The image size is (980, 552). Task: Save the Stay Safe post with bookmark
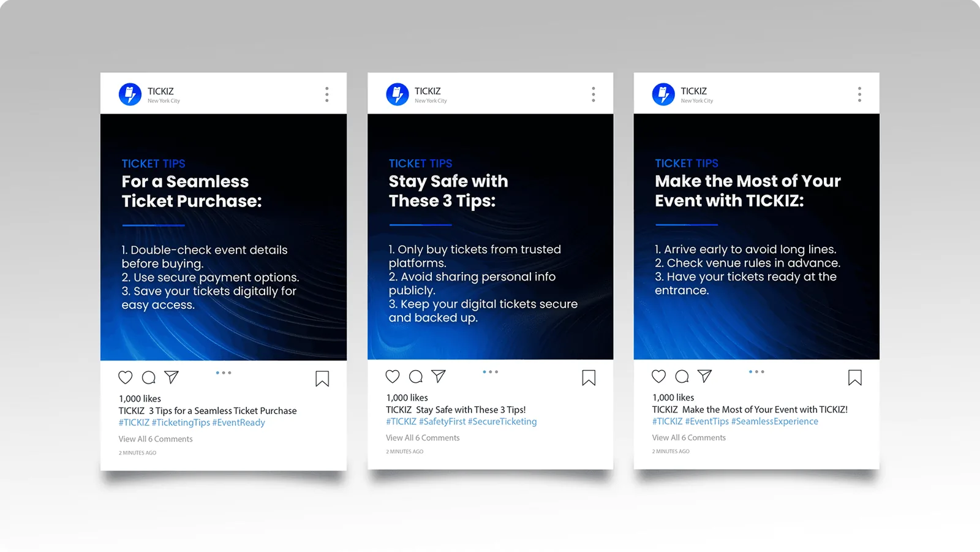click(589, 378)
